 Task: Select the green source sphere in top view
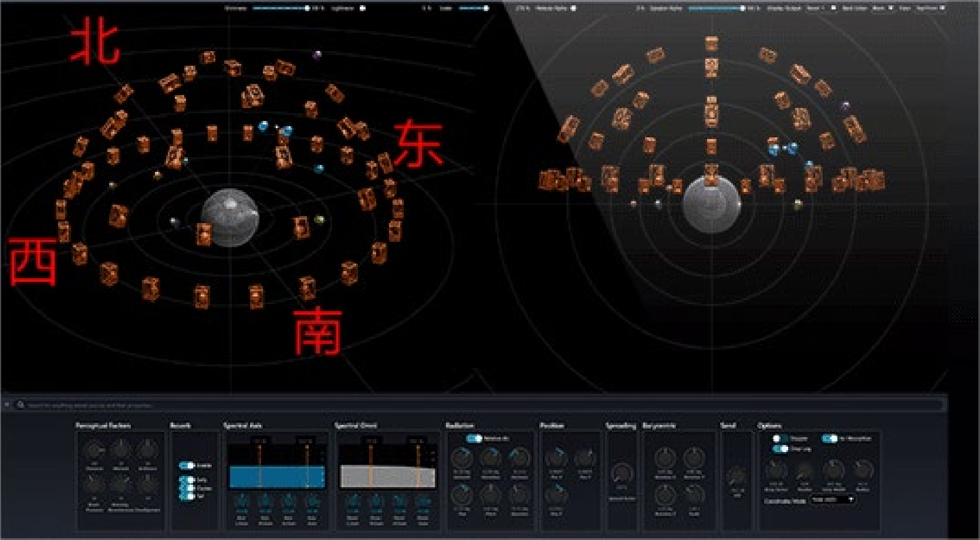point(798,205)
